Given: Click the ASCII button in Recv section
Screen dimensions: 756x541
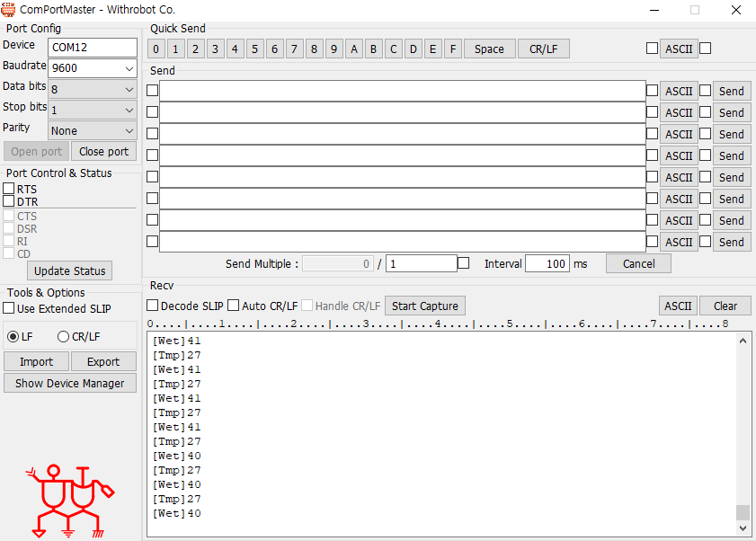Looking at the screenshot, I should 678,306.
